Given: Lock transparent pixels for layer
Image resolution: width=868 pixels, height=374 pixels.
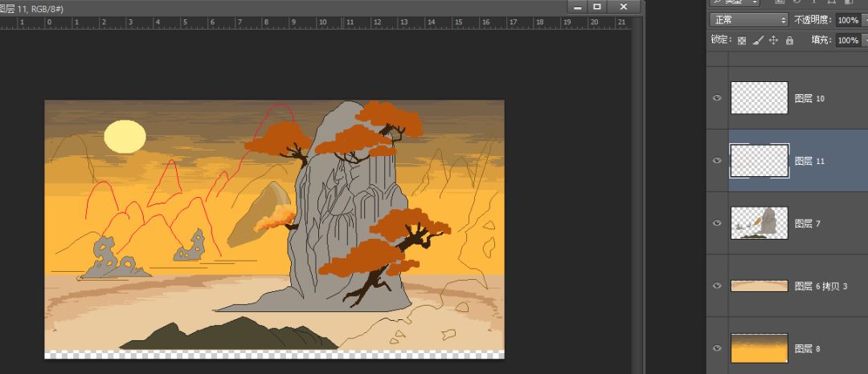Looking at the screenshot, I should pos(742,40).
